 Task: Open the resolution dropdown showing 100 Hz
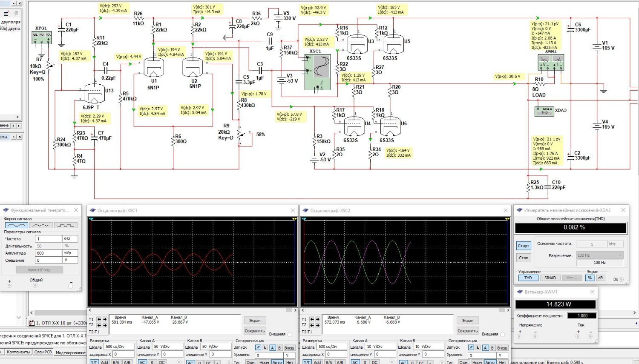(x=600, y=255)
